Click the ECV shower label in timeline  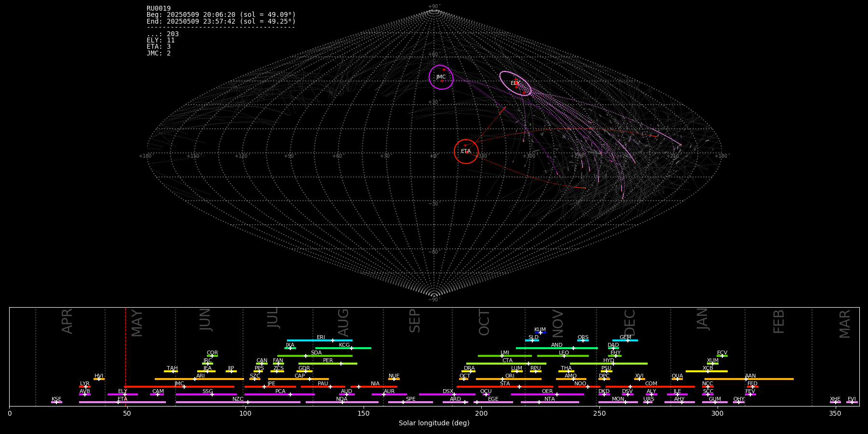(722, 353)
